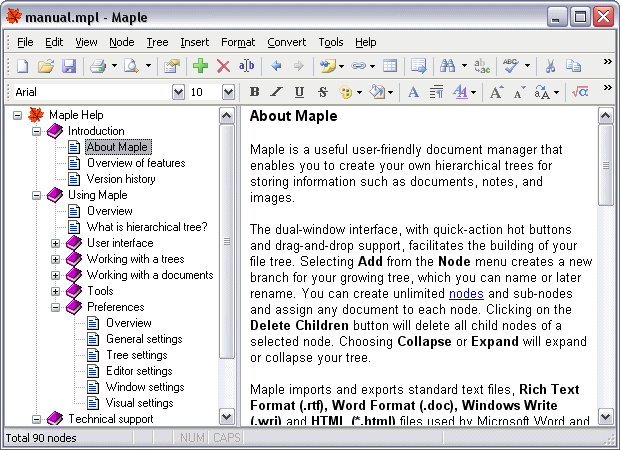Screen dimensions: 620x450
Task: Open the Convert menu
Action: 287,42
